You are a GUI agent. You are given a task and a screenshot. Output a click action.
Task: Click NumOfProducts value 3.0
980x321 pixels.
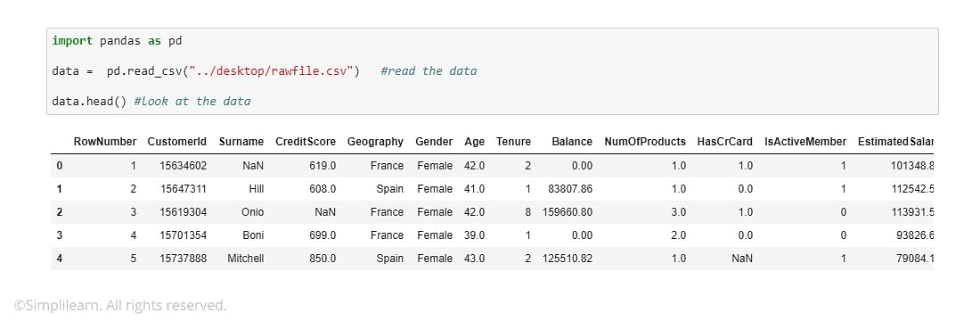(679, 212)
